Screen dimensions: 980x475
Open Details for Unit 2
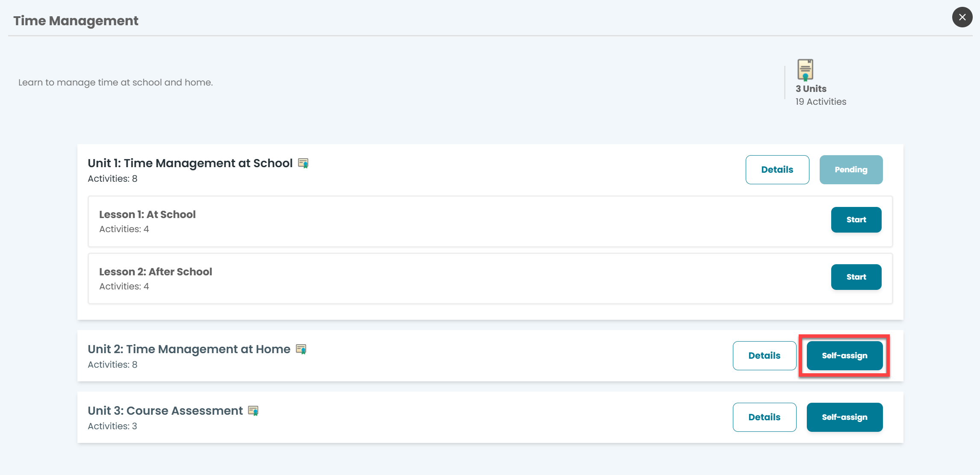(x=764, y=356)
